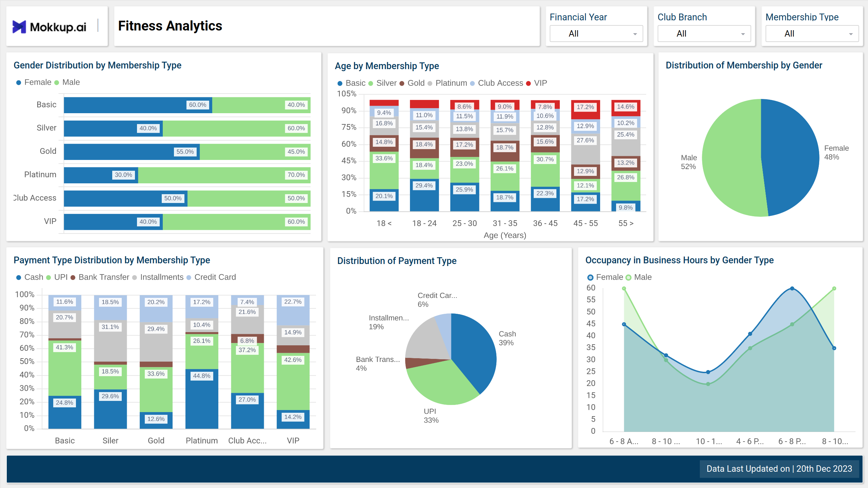Click the 44.8% segment in Platinum column

click(202, 399)
